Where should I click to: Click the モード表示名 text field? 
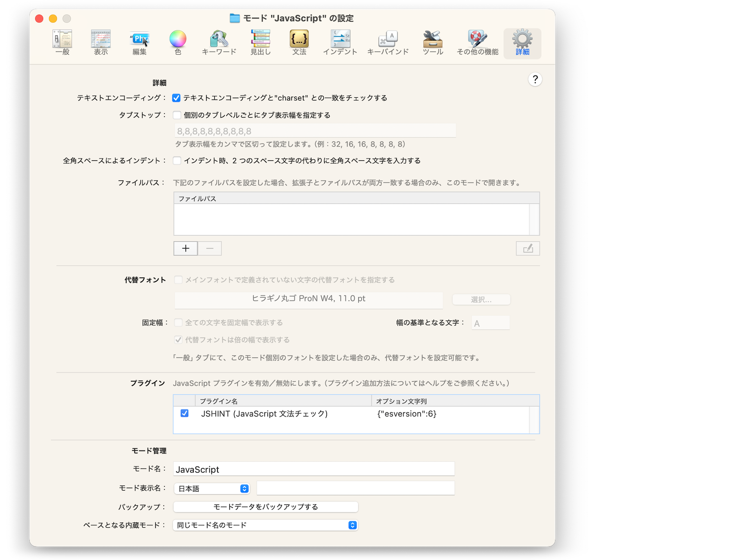356,488
